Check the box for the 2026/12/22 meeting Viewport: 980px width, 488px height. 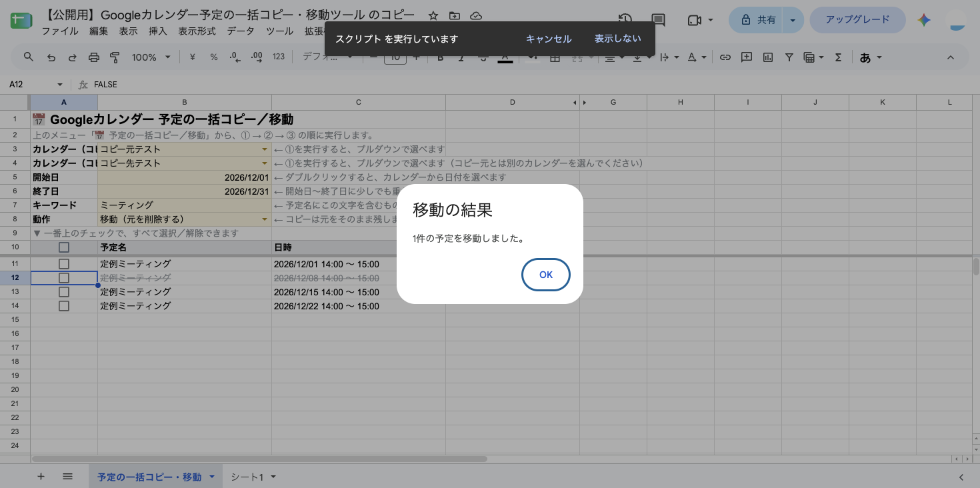pyautogui.click(x=64, y=306)
